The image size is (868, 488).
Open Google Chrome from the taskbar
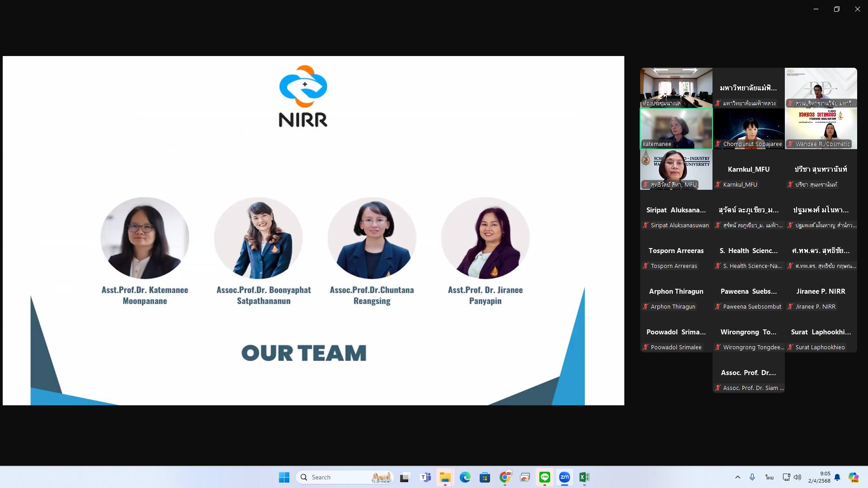tap(505, 477)
